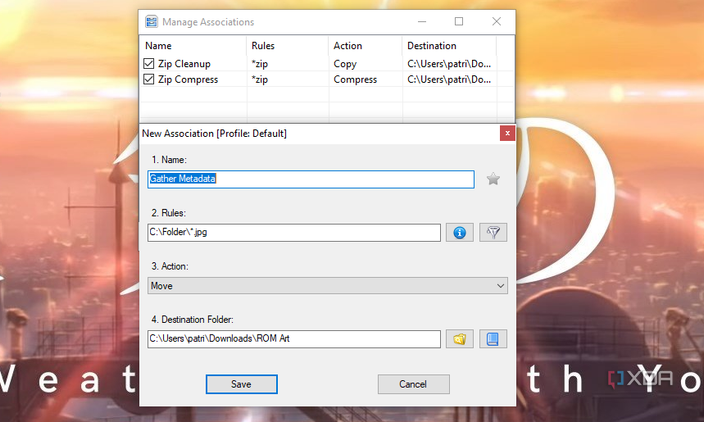704x422 pixels.
Task: Focus the Name field containing Gather Metadata
Action: 311,179
